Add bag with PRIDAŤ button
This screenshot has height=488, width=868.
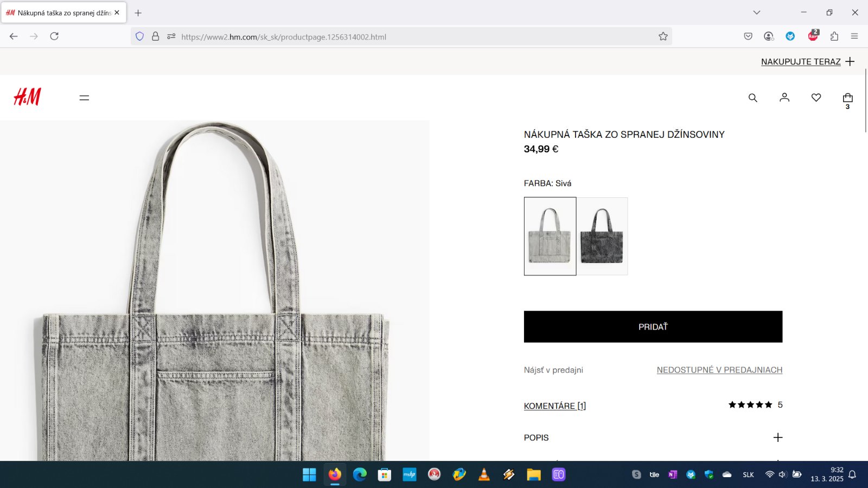point(653,326)
